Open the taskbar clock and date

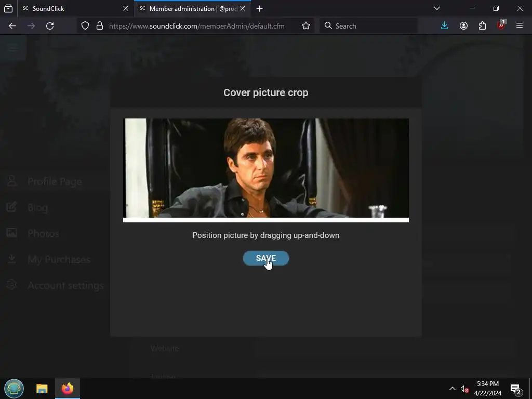tap(487, 389)
